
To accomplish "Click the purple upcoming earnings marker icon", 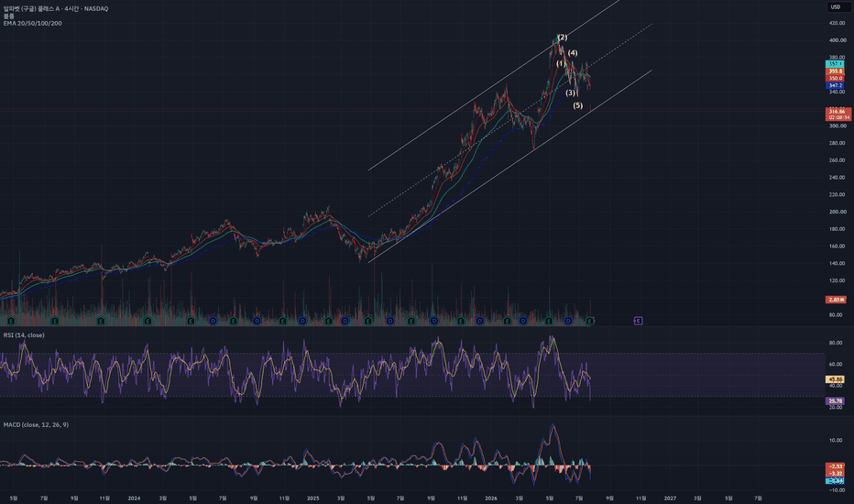I will (x=639, y=321).
